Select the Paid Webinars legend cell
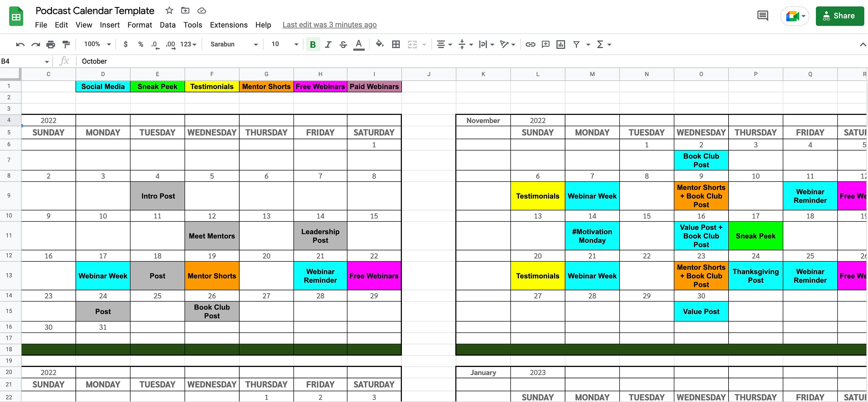Viewport: 868px width, 402px height. (x=374, y=86)
